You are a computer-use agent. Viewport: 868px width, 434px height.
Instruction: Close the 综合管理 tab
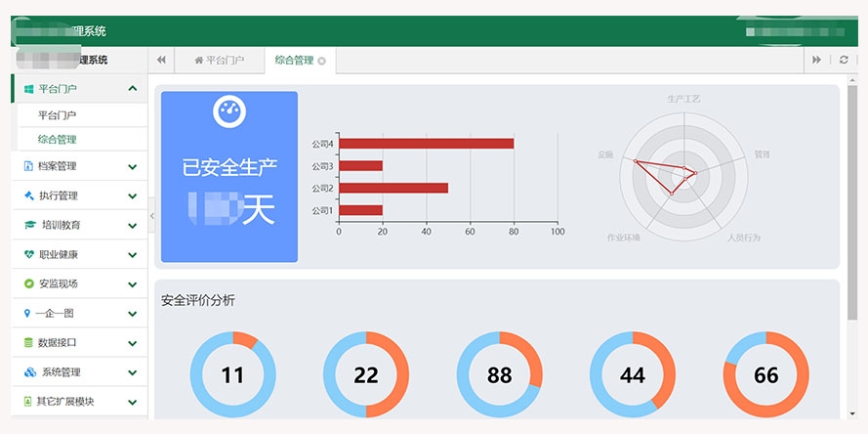(321, 61)
